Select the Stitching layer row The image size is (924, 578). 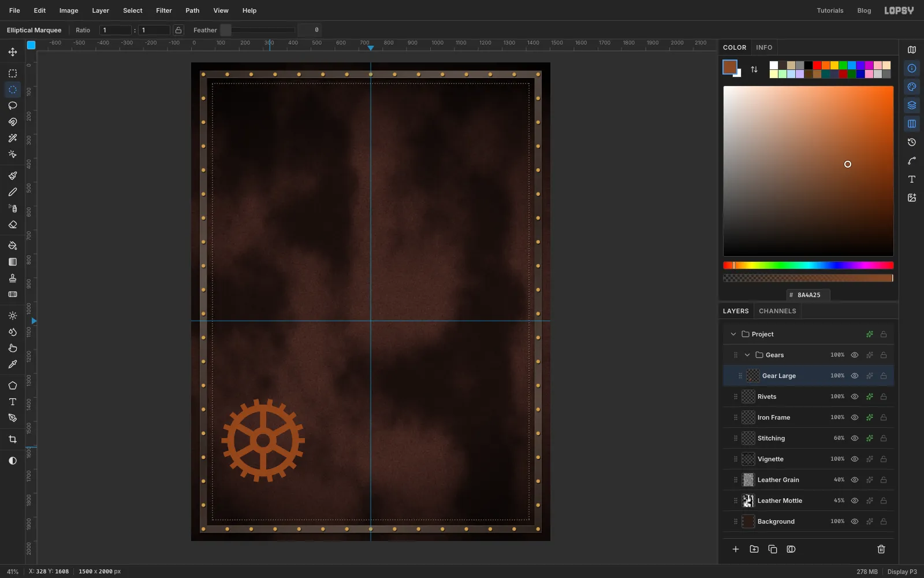coord(808,438)
